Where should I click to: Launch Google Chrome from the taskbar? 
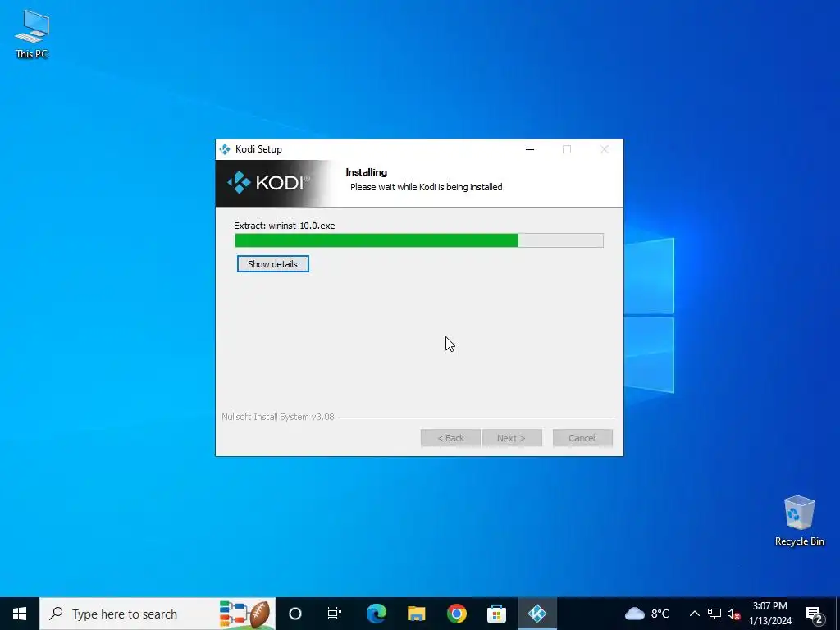(x=456, y=614)
